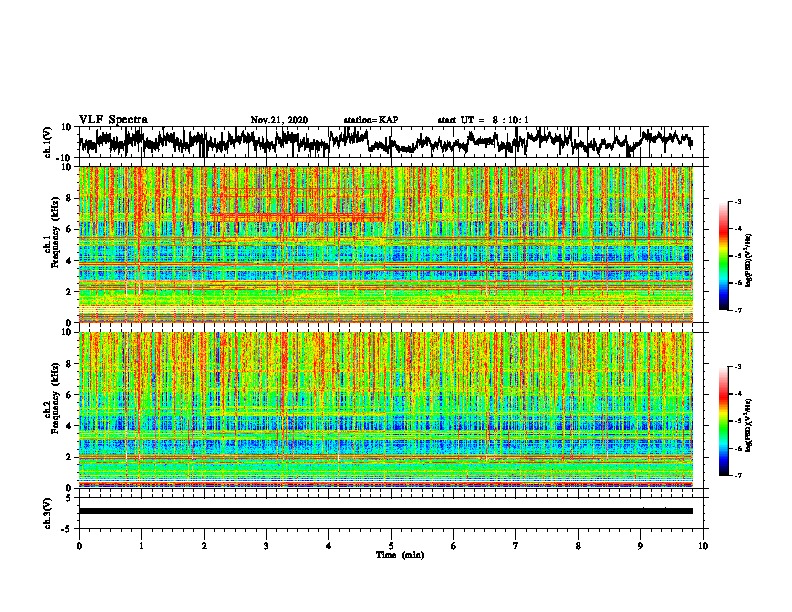Click the "Time (min)" axis label
This screenshot has width=792, height=612.
[400, 555]
